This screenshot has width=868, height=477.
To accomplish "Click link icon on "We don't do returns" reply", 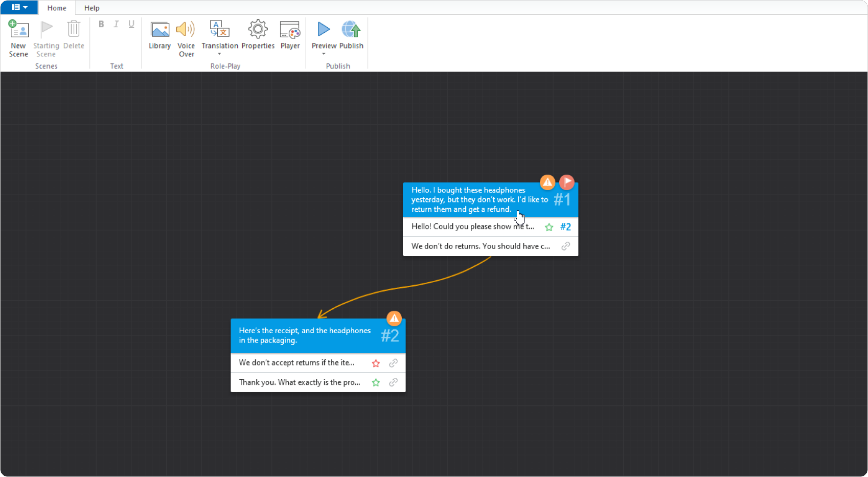I will click(566, 246).
